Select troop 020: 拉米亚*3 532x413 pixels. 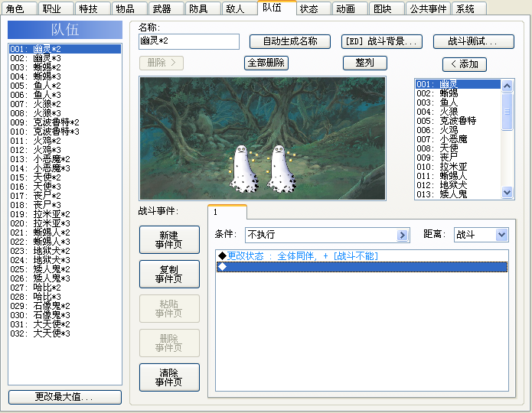coord(65,223)
